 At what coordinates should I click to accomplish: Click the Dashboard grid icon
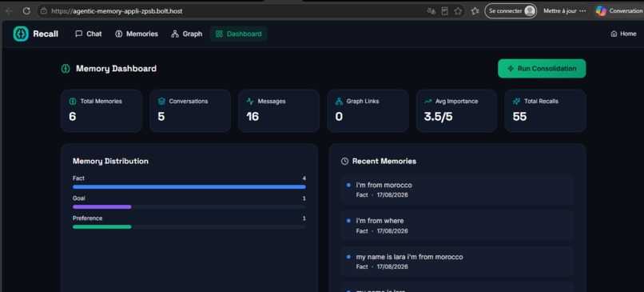[x=219, y=34]
